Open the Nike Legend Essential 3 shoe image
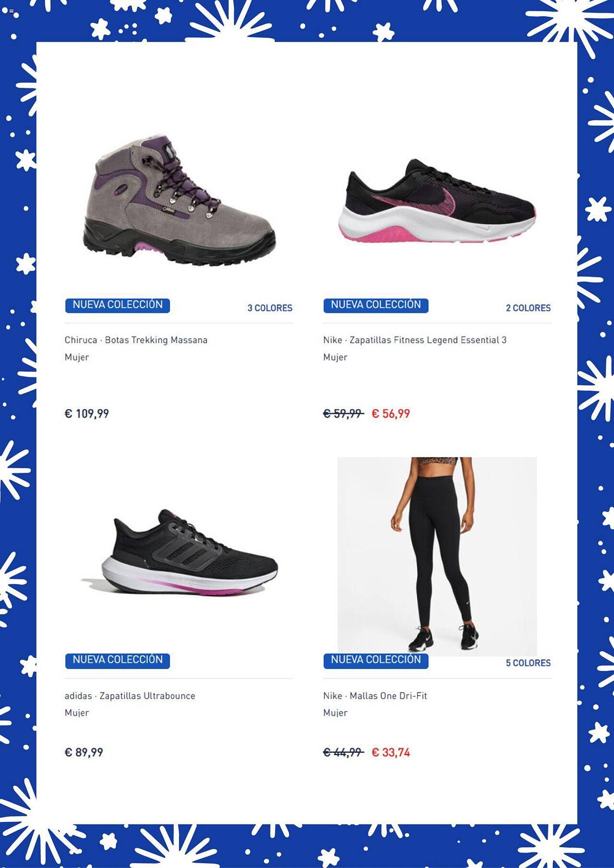 pos(437,201)
